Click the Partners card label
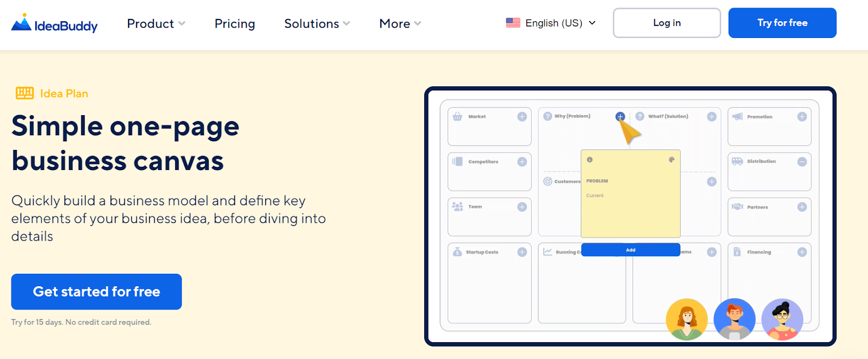868x359 pixels. (757, 207)
